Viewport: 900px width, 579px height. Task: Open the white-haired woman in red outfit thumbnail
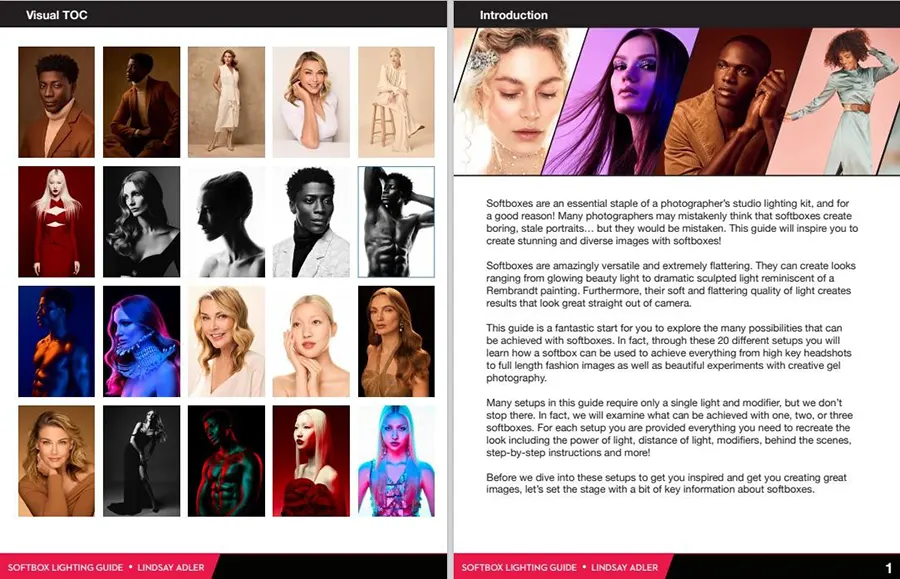coord(56,221)
